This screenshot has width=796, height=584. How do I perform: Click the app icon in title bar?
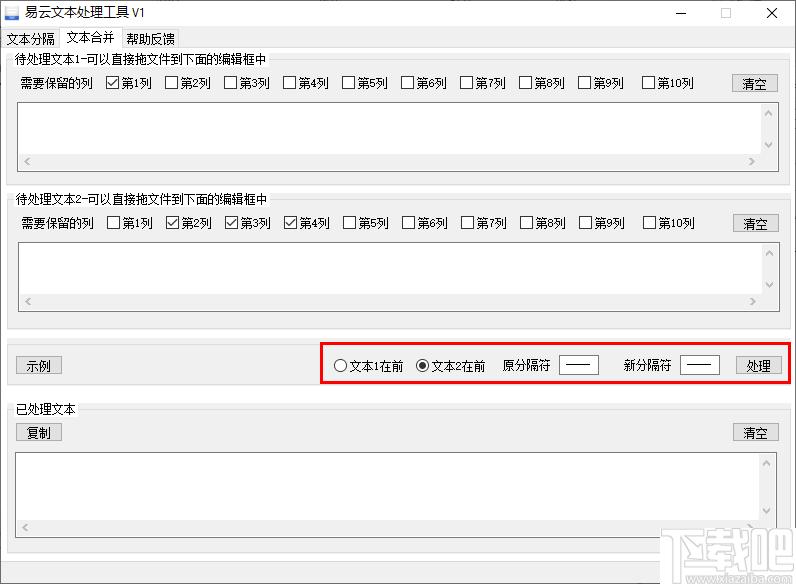tap(12, 13)
